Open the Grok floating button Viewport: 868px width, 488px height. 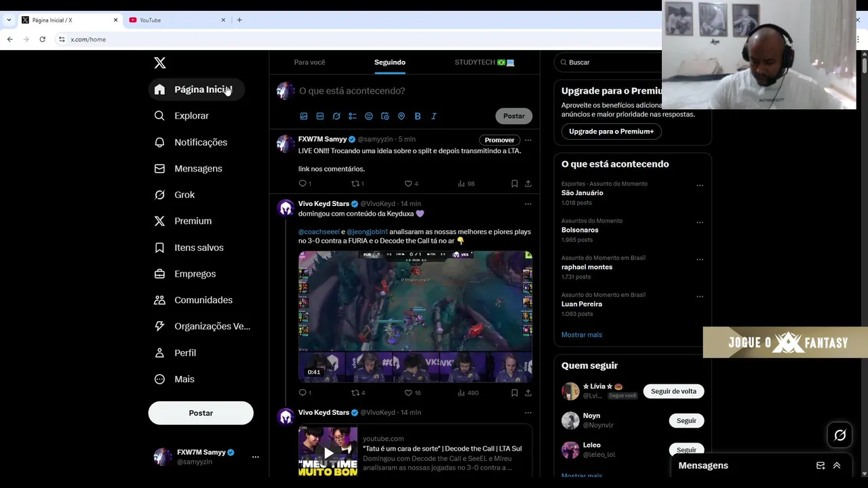pos(840,435)
